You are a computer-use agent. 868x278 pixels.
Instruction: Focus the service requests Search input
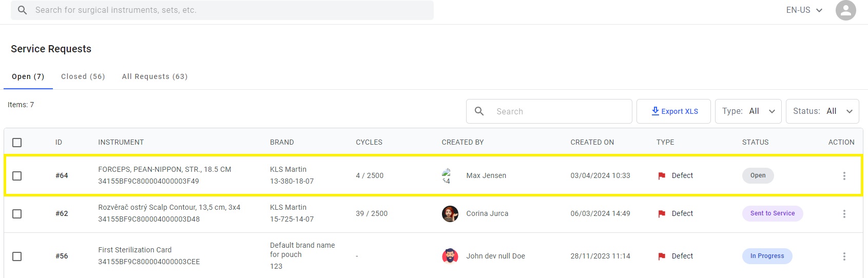tap(549, 111)
